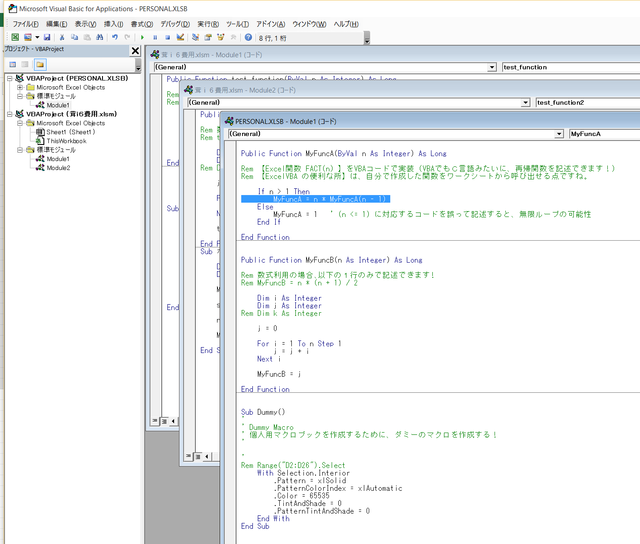Click the Reset stop icon

pos(167,38)
